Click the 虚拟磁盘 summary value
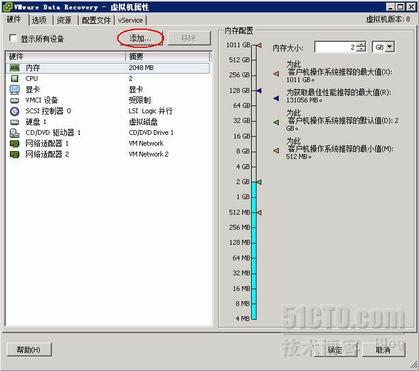This screenshot has height=371, width=419. pyautogui.click(x=143, y=122)
